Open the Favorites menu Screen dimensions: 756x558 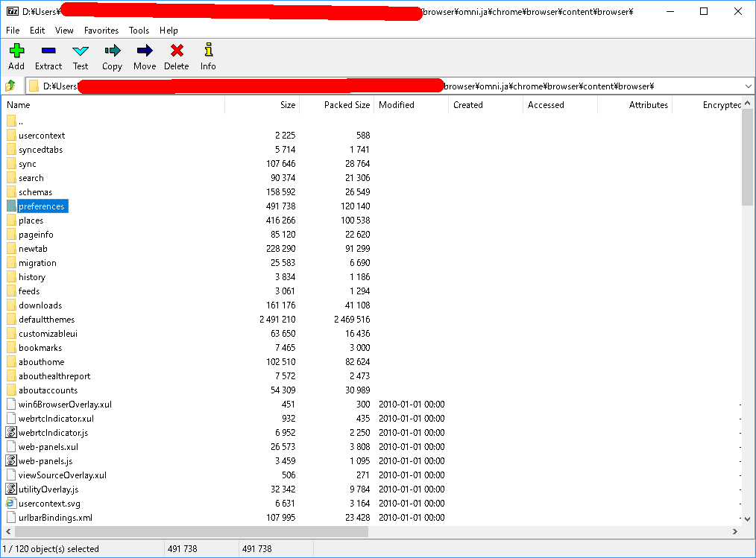click(x=101, y=31)
